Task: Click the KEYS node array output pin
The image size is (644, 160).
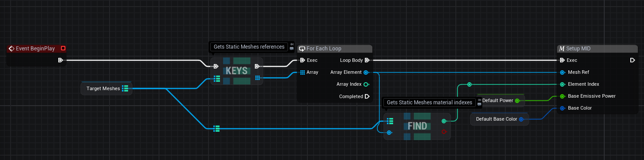Action: pyautogui.click(x=258, y=78)
